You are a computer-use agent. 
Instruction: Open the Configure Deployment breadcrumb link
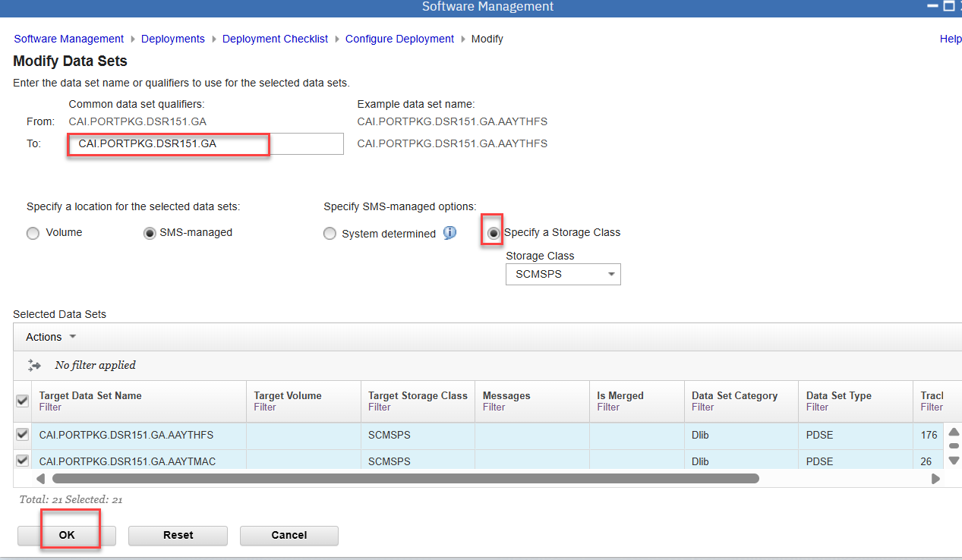click(x=399, y=39)
